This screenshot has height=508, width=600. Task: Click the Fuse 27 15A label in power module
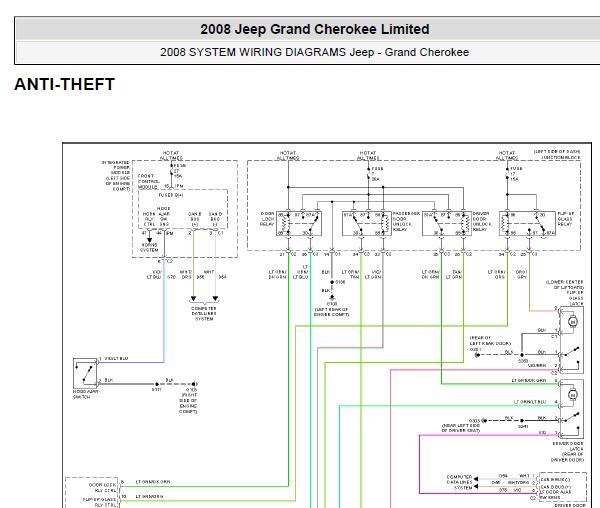(179, 171)
